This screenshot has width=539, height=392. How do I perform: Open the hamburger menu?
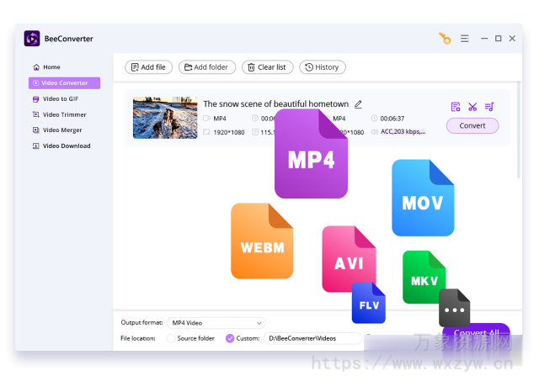tap(465, 39)
